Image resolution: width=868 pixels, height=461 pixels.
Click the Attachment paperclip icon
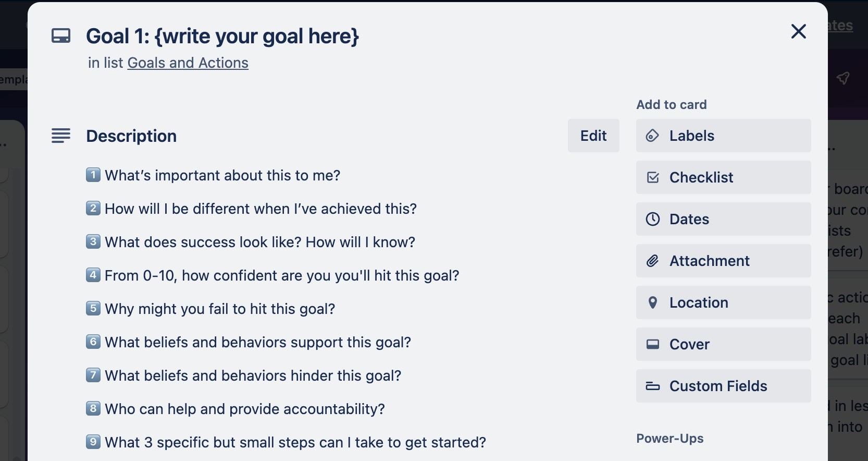click(x=653, y=261)
